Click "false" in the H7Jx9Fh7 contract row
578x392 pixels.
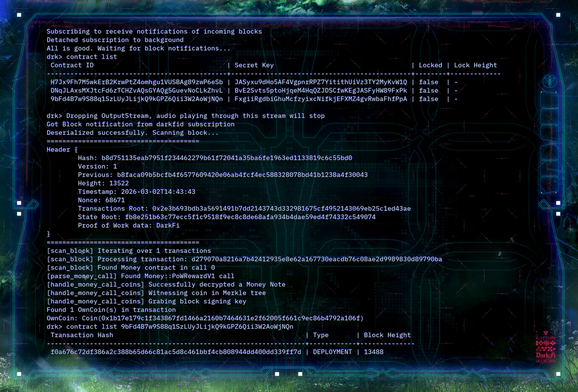point(429,82)
